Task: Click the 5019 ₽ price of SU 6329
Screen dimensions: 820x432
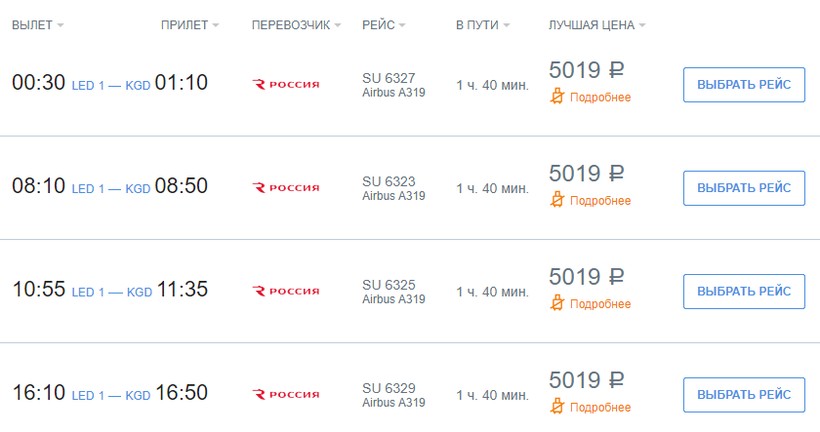Action: [587, 379]
